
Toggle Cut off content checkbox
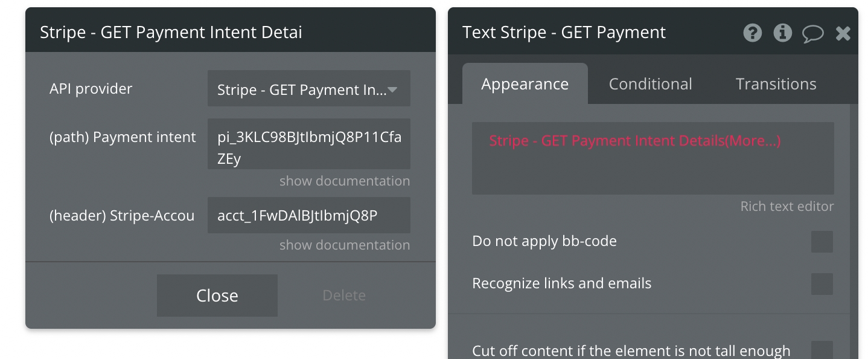point(822,351)
